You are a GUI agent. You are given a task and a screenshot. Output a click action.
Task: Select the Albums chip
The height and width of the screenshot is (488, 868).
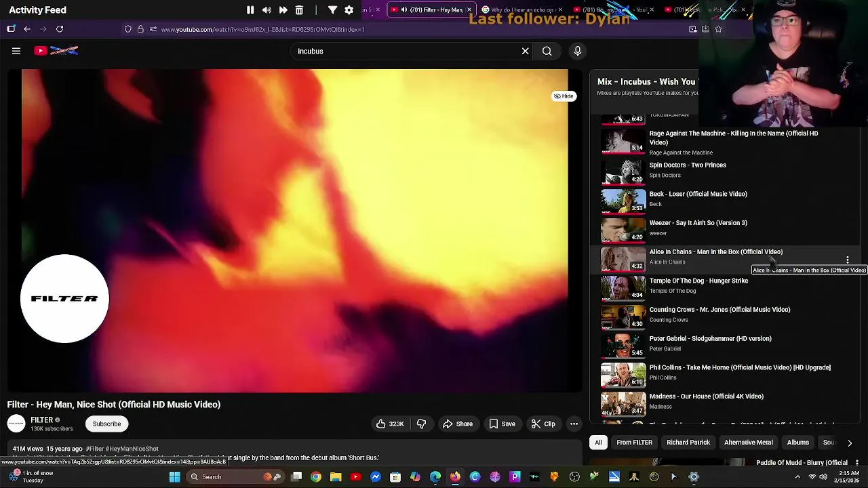797,443
